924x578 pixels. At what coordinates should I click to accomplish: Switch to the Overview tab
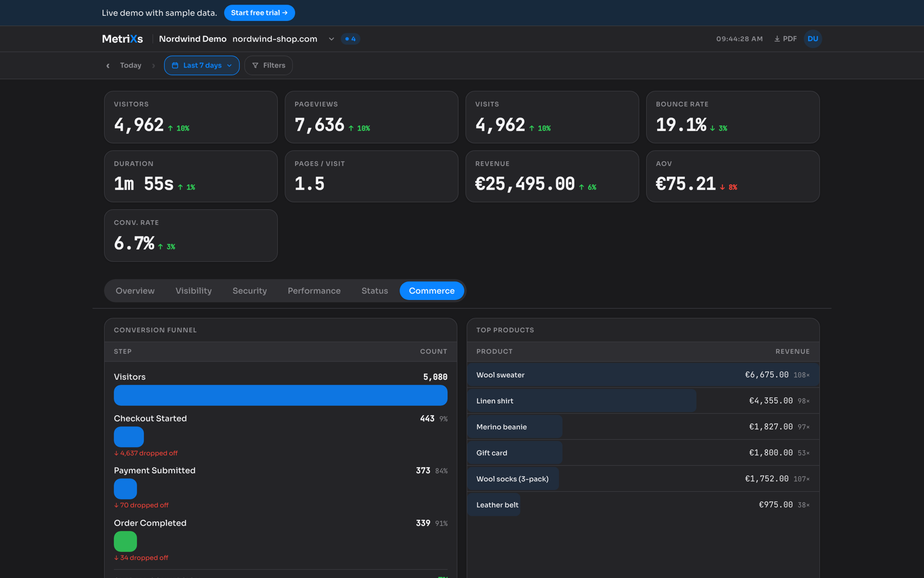point(135,291)
